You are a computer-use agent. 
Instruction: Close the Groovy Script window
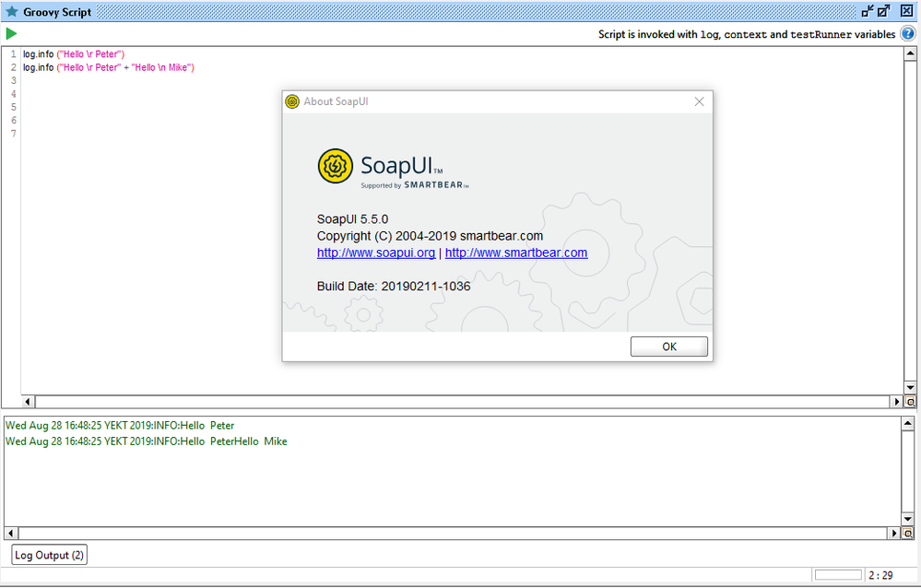(906, 11)
